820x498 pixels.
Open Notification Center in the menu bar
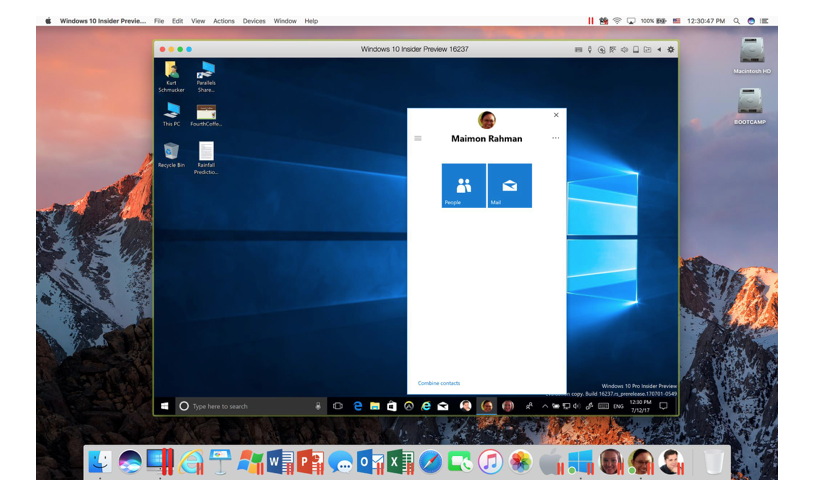coord(765,21)
